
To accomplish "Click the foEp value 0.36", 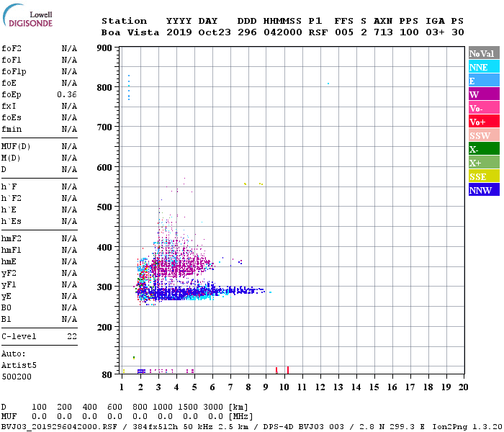I will tap(67, 94).
